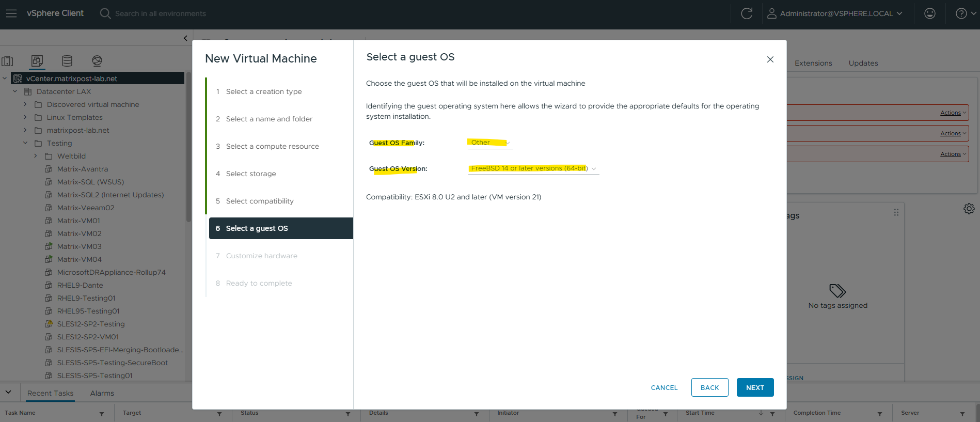Image resolution: width=980 pixels, height=422 pixels.
Task: Click the SLES12-SP2-Testing VM warning icon
Action: [49, 324]
